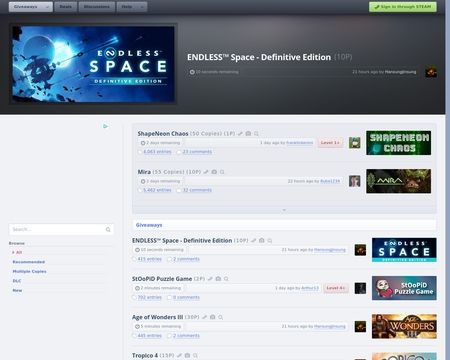Select the Multiple Copies browse filter
The image size is (450, 360).
click(x=29, y=271)
